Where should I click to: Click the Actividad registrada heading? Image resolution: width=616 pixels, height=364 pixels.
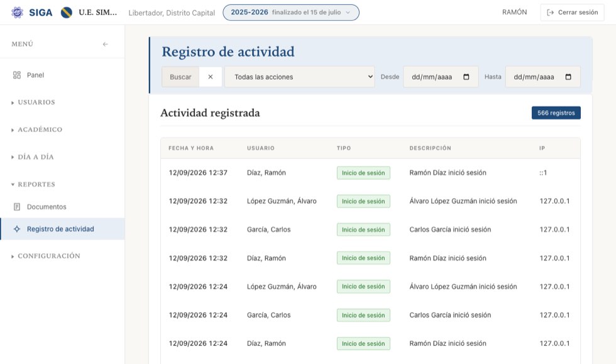[210, 113]
